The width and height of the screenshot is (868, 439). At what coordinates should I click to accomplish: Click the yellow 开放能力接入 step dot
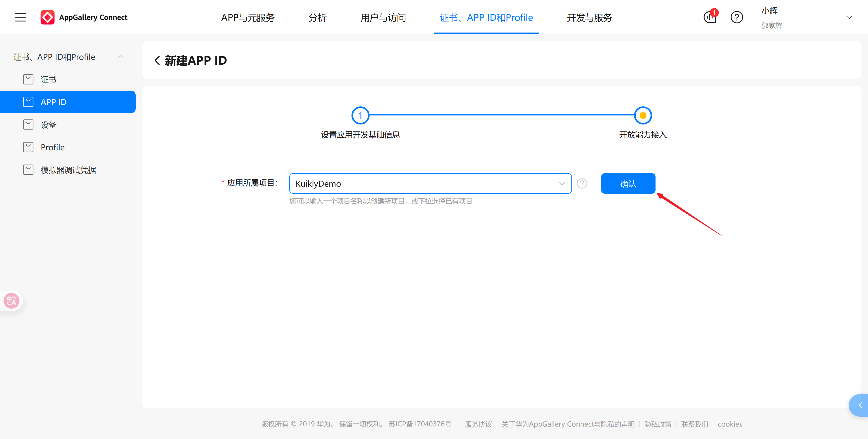(x=642, y=115)
